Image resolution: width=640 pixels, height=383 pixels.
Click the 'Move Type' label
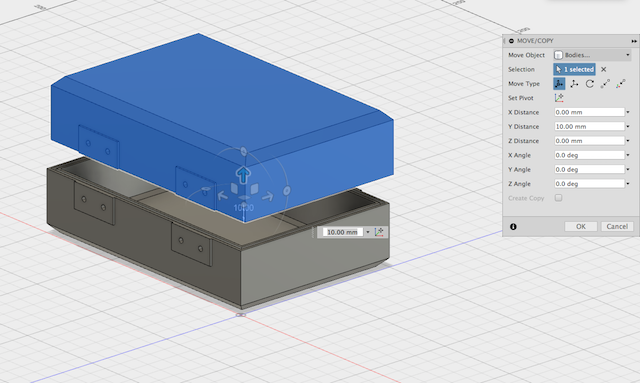(x=524, y=84)
